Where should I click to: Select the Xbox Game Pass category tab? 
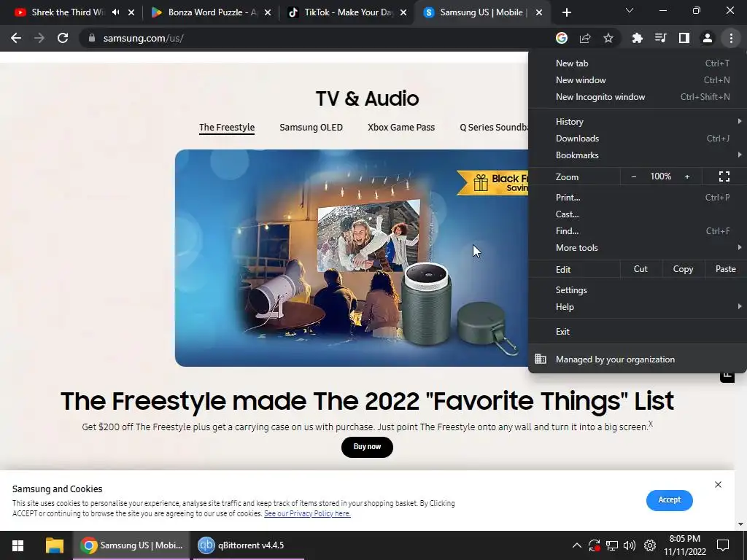tap(401, 127)
